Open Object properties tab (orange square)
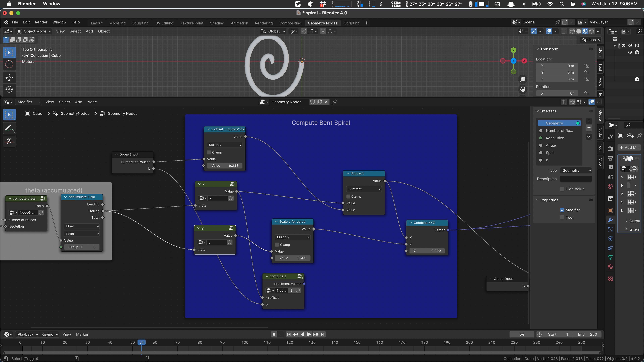The height and width of the screenshot is (362, 644). [x=610, y=211]
